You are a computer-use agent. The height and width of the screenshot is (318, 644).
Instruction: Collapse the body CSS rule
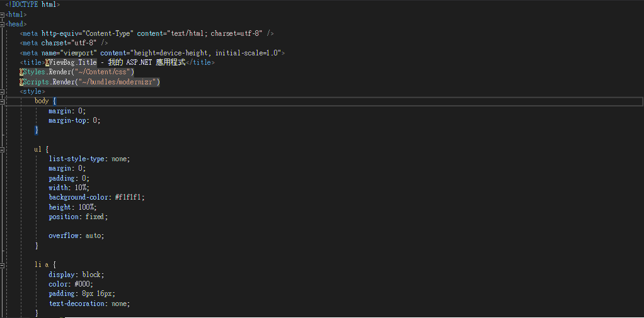[x=2, y=101]
